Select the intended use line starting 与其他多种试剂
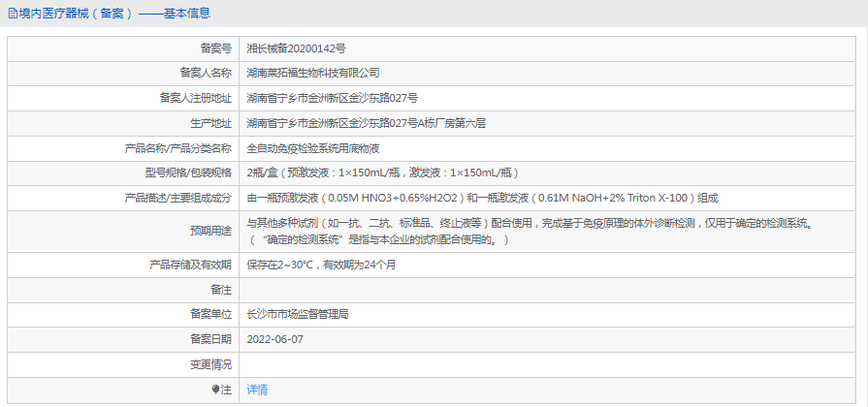Image resolution: width=868 pixels, height=407 pixels. click(x=530, y=224)
